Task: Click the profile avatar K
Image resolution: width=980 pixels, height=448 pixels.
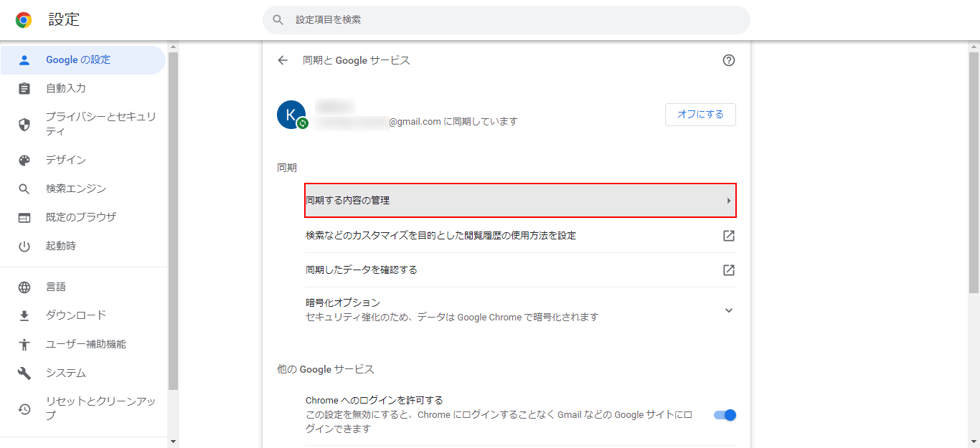Action: coord(291,115)
